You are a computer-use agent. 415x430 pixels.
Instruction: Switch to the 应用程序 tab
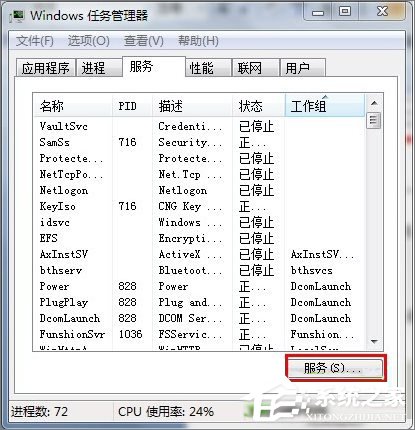[x=46, y=68]
